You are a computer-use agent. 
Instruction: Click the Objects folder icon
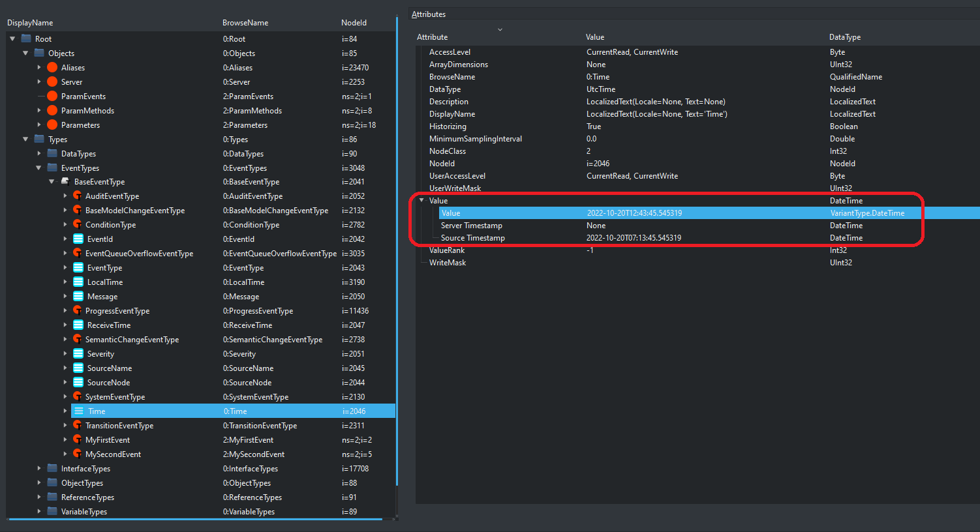click(x=39, y=53)
